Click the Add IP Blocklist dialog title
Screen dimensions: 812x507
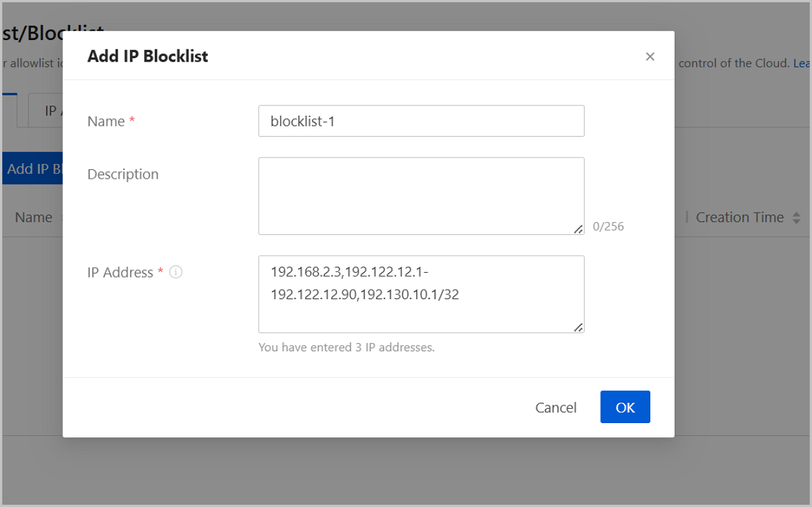(x=148, y=56)
